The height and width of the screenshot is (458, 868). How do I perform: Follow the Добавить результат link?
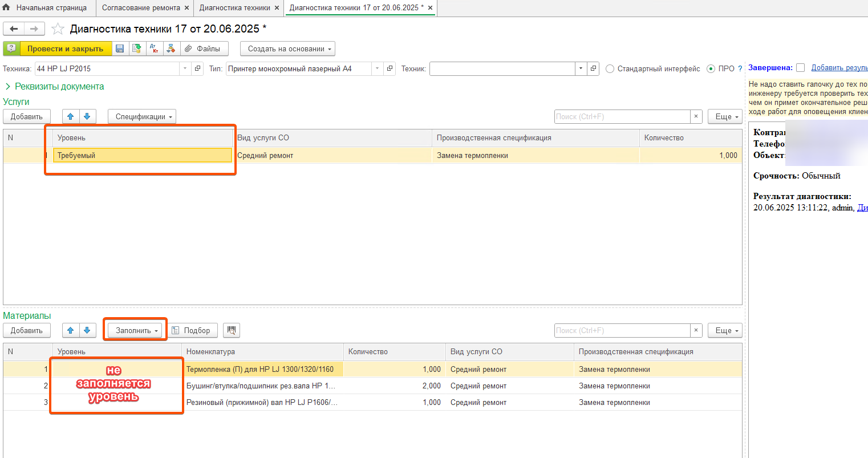click(x=839, y=68)
